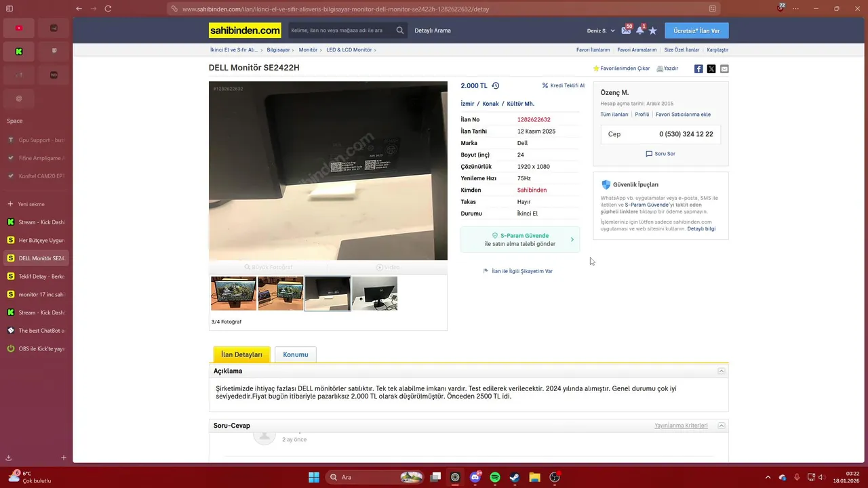Click the website search input field
The image size is (868, 488).
pyautogui.click(x=341, y=30)
